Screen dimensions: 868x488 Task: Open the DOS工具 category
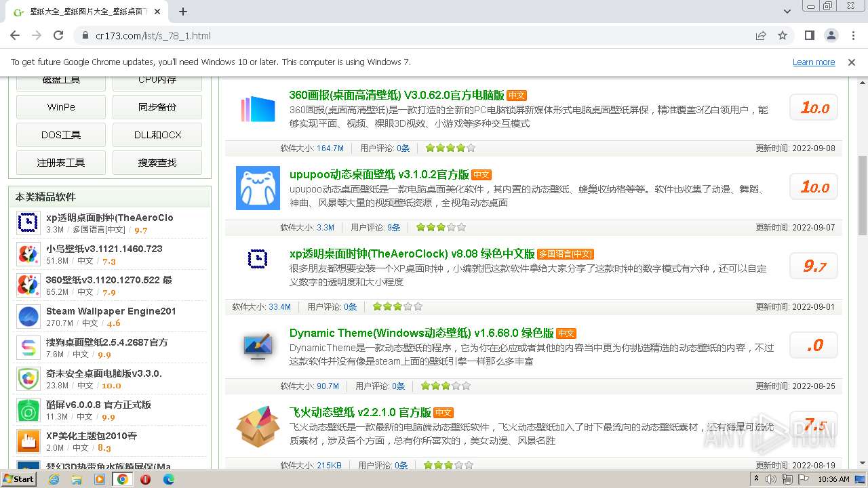pos(61,135)
